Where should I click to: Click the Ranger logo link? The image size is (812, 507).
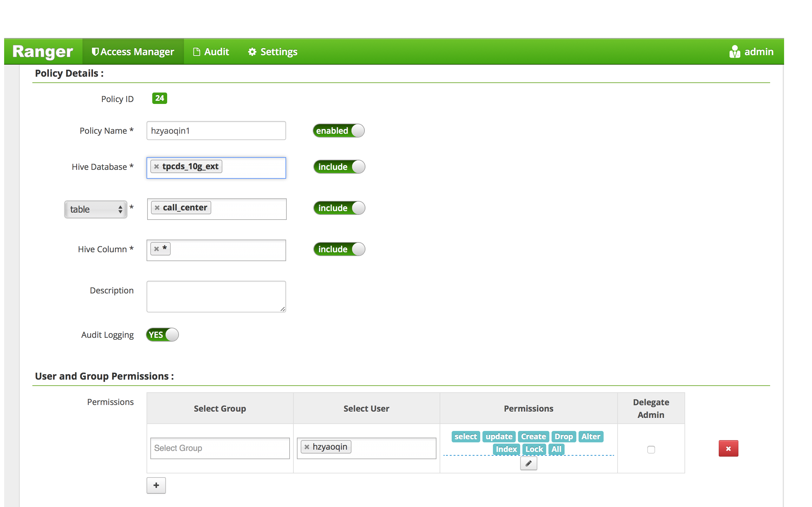pyautogui.click(x=43, y=52)
